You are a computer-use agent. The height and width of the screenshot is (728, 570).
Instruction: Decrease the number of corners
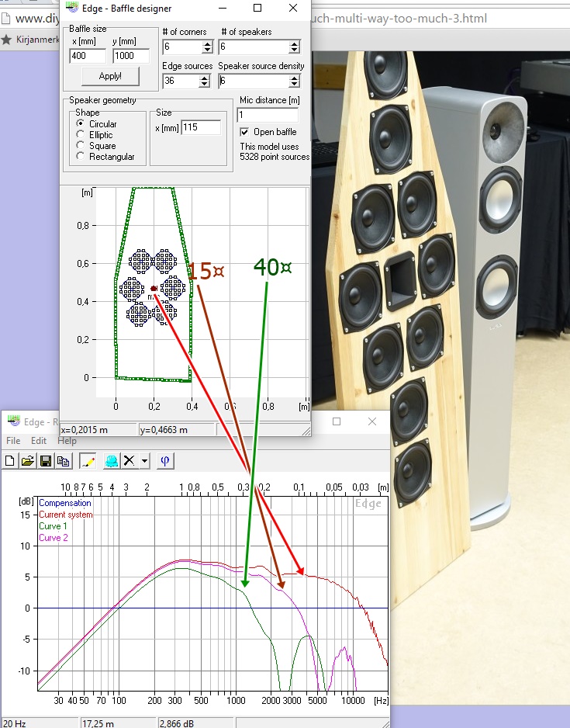tap(207, 50)
